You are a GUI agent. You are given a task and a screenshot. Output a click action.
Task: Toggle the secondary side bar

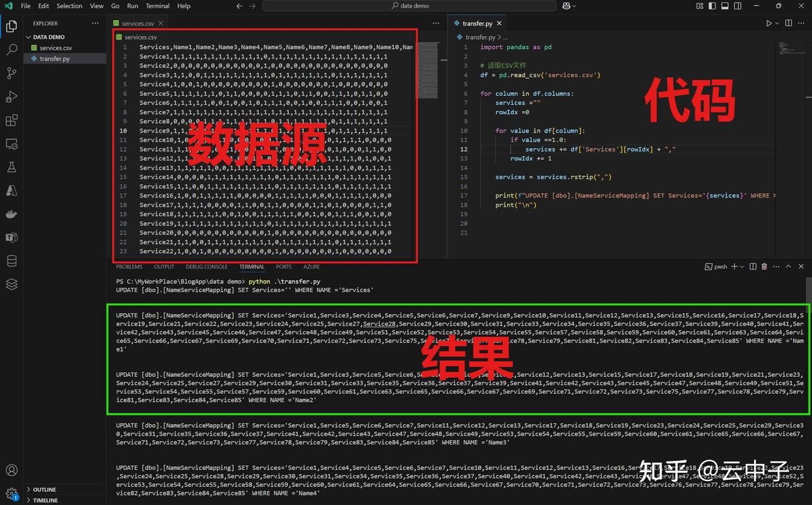[737, 6]
